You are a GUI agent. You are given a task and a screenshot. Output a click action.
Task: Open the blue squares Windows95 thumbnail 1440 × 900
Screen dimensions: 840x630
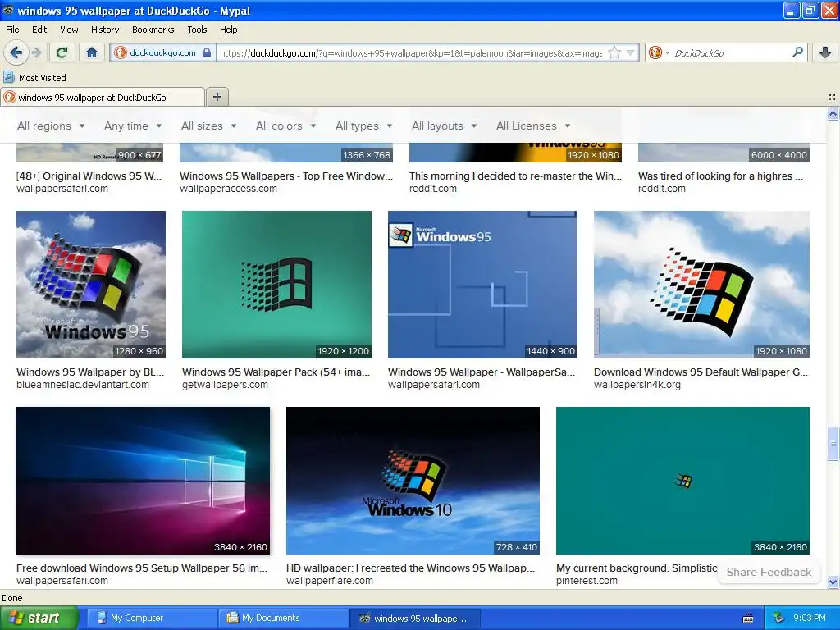tap(482, 285)
